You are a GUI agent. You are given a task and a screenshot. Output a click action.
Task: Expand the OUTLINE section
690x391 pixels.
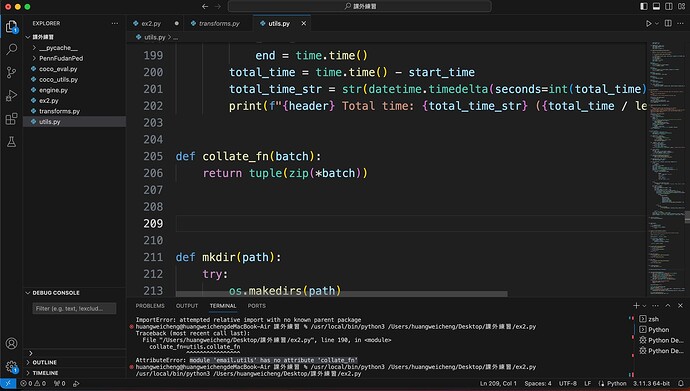tap(44, 362)
